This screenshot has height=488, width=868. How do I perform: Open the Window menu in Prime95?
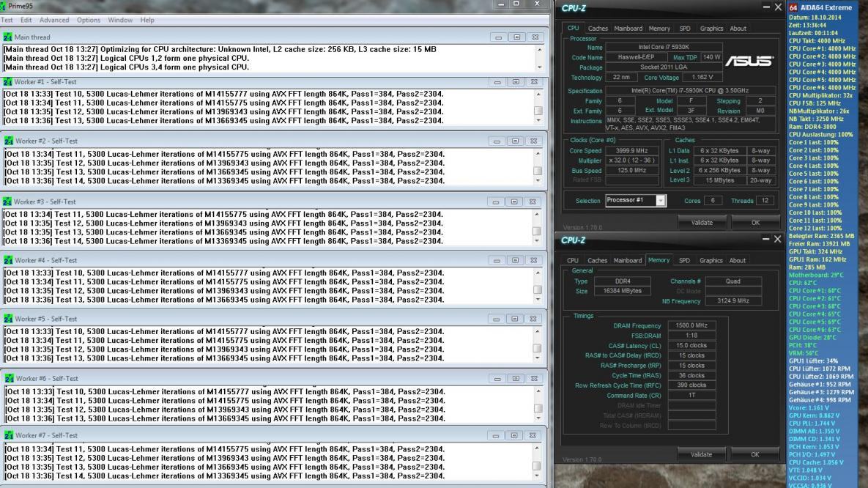tap(120, 20)
